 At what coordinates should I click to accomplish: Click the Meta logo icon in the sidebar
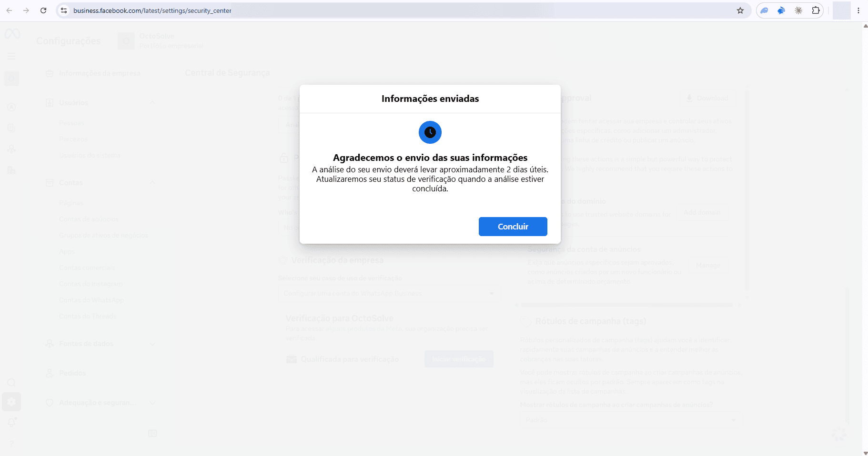pos(12,34)
